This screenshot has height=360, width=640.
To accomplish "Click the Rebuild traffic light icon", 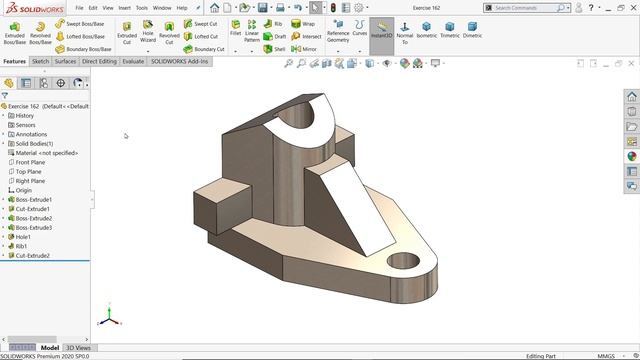I will coord(333,7).
